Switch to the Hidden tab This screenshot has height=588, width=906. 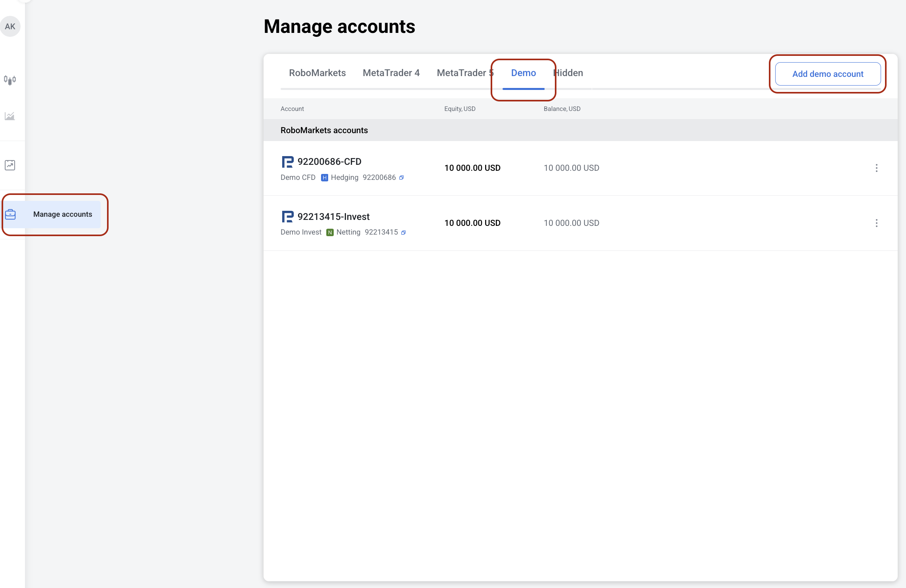click(x=568, y=73)
